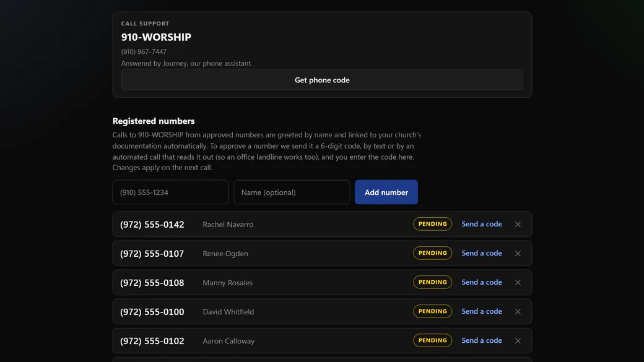Screen dimensions: 644x362
Task: Focus the Name (optional) input field
Action: click(292, 192)
